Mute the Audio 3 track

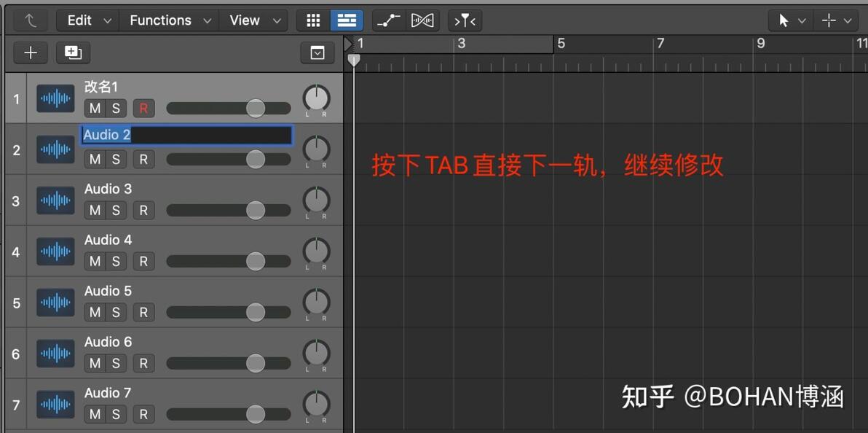click(x=95, y=210)
